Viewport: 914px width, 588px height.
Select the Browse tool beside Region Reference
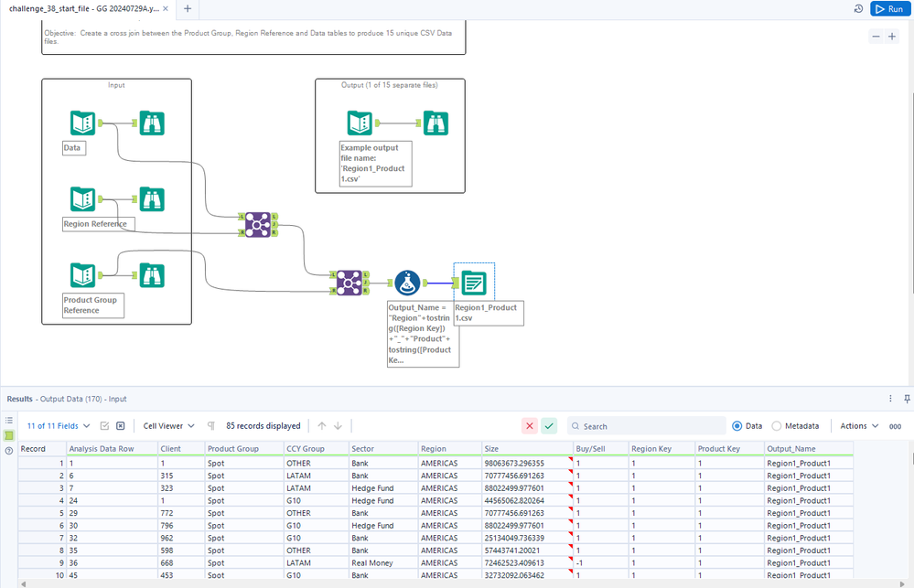[151, 198]
